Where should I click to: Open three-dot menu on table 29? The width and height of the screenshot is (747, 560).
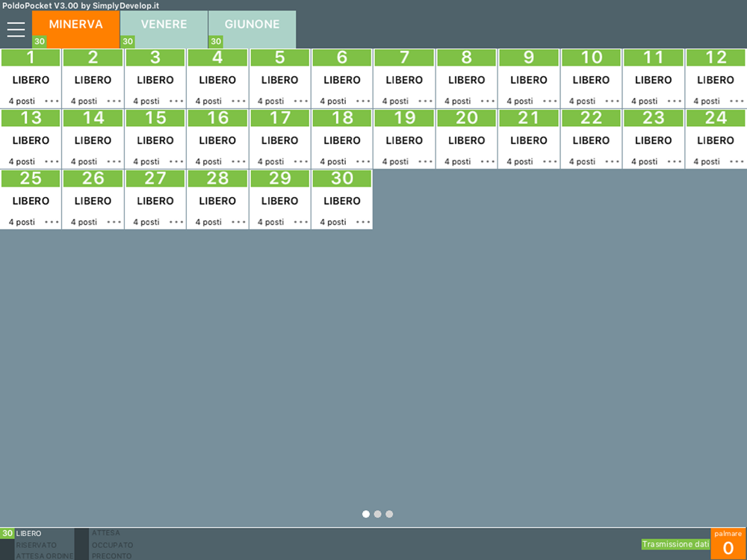coord(301,222)
